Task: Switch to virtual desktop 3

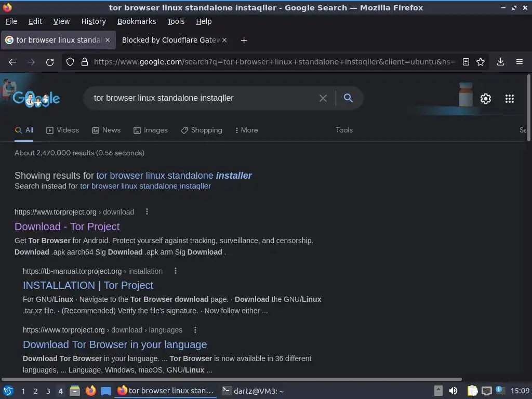Action: [48, 391]
